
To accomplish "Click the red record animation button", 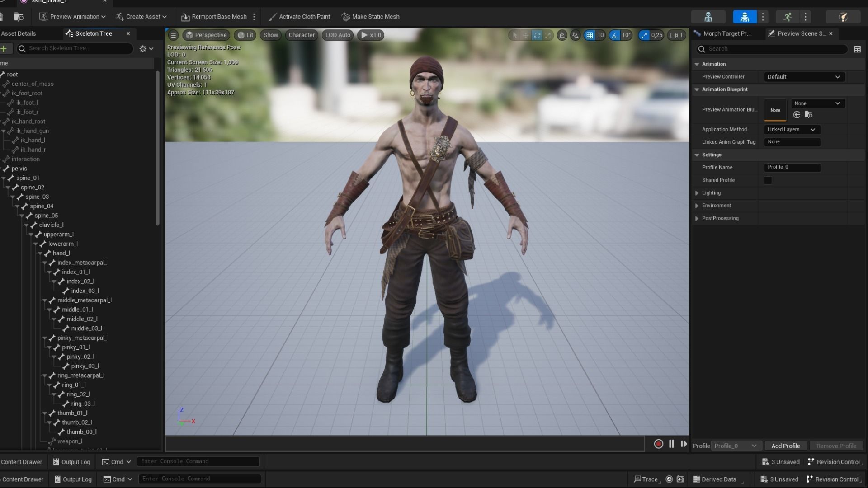I will coord(659,444).
